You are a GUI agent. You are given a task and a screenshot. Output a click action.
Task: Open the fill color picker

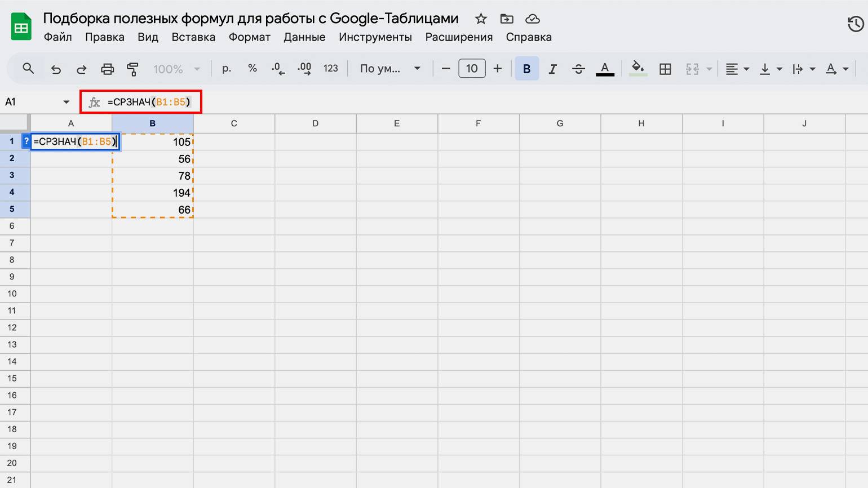point(638,69)
